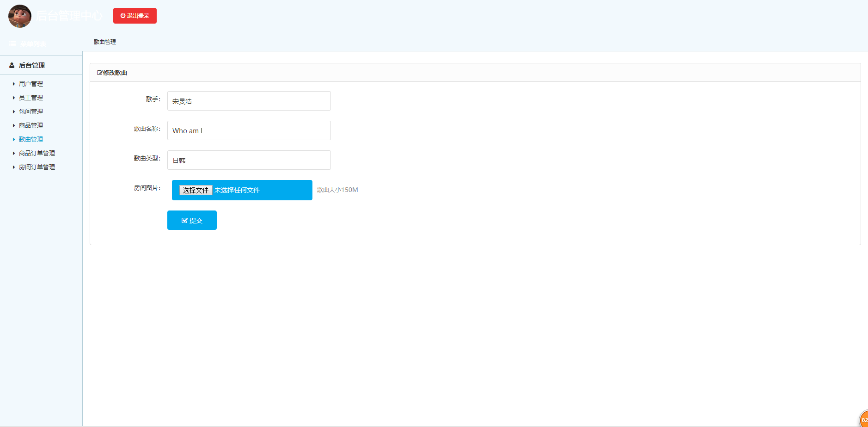Click the 后台管理 person icon
This screenshot has height=427, width=868.
tap(12, 65)
